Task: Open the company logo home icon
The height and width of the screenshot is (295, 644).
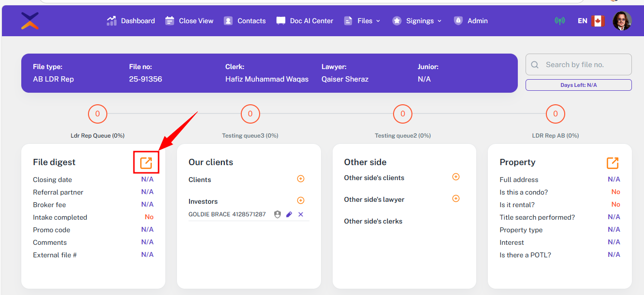Action: tap(30, 21)
